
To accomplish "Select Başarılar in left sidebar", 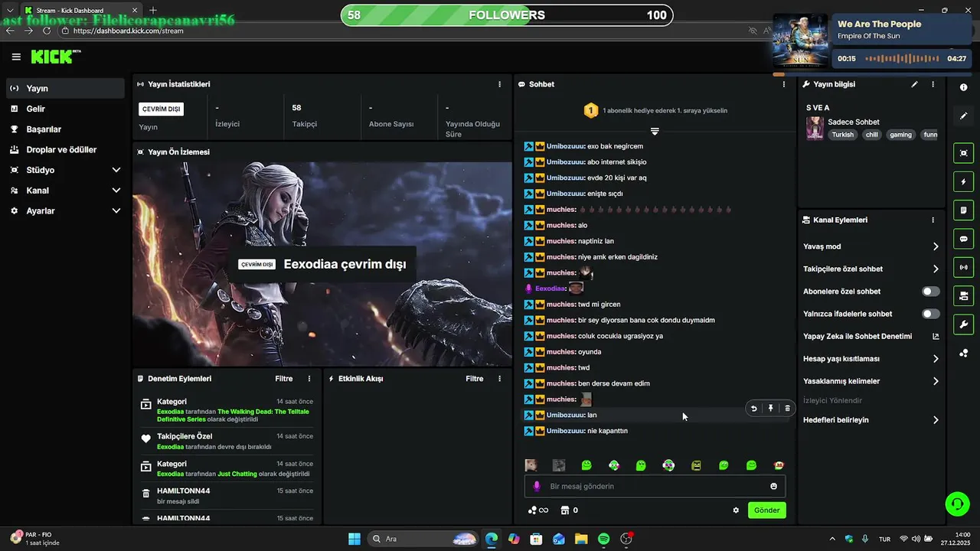I will coord(64,129).
